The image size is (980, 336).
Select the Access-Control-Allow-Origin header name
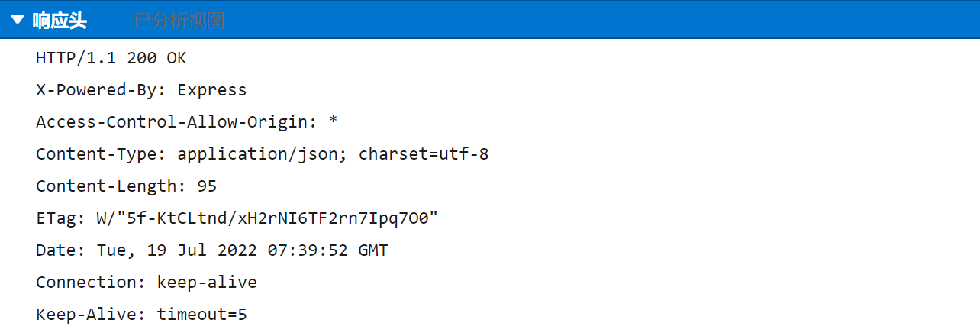175,122
